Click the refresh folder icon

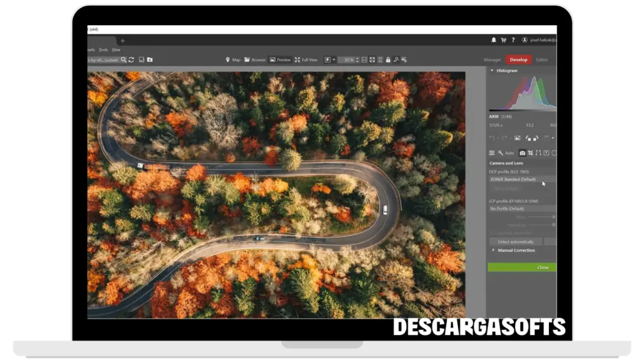pos(131,60)
